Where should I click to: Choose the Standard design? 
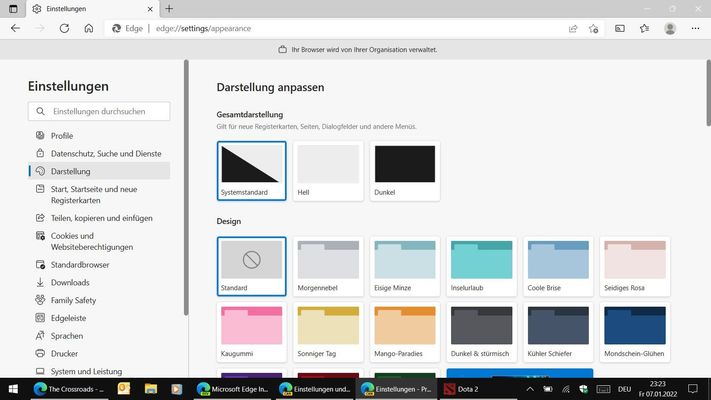click(252, 266)
